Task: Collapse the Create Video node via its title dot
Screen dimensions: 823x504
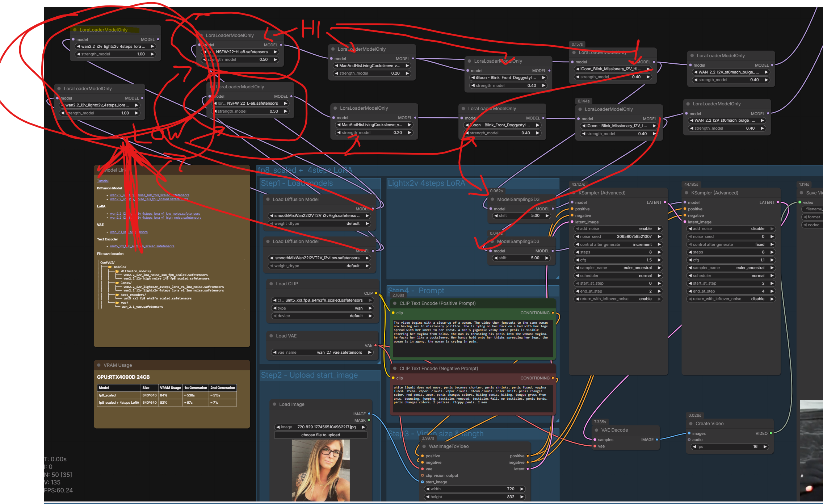Action: tap(691, 424)
